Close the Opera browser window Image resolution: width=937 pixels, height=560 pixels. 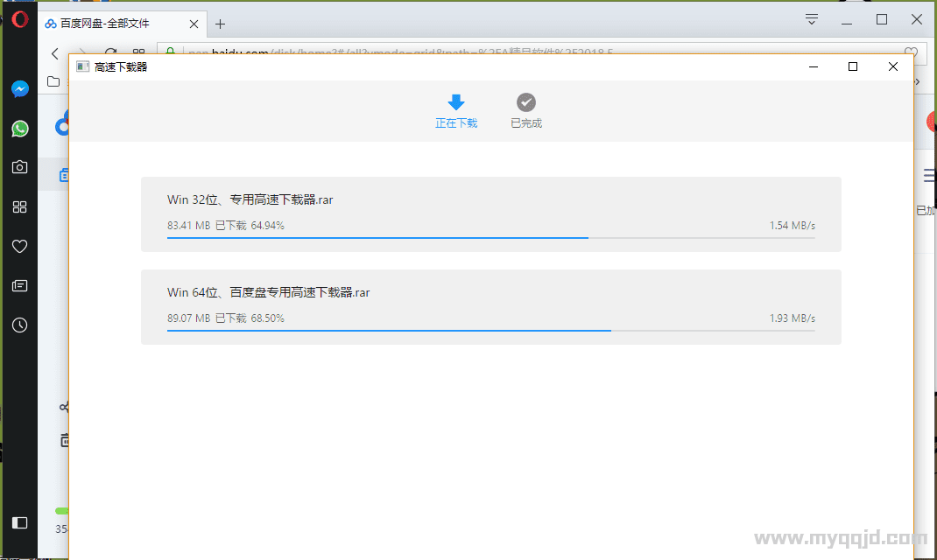pyautogui.click(x=917, y=20)
